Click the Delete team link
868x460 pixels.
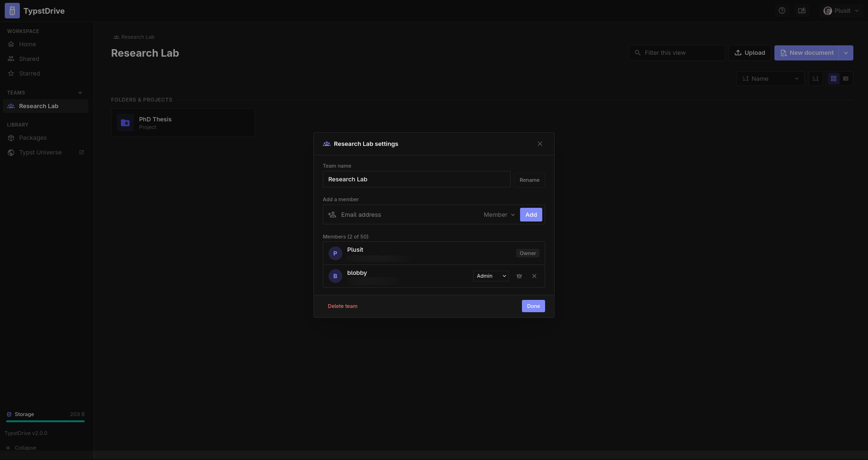coord(342,306)
